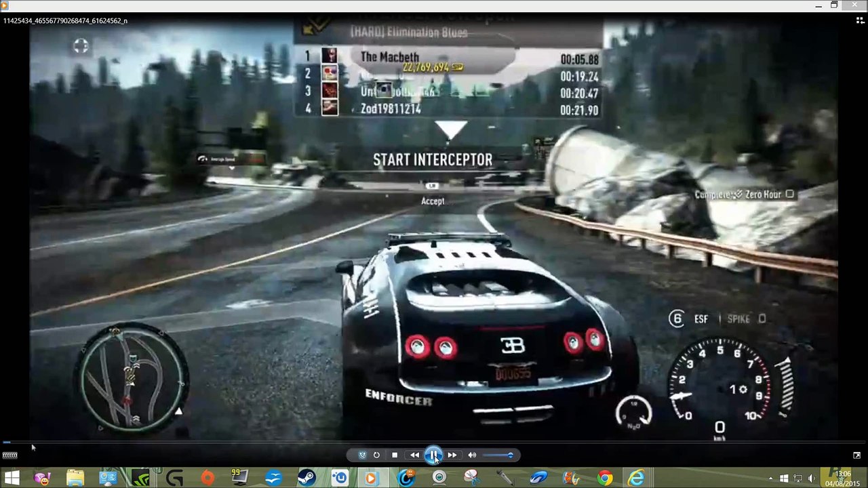This screenshot has height=488, width=868.
Task: Click the SPIKE pursuit tech label
Action: [x=738, y=319]
